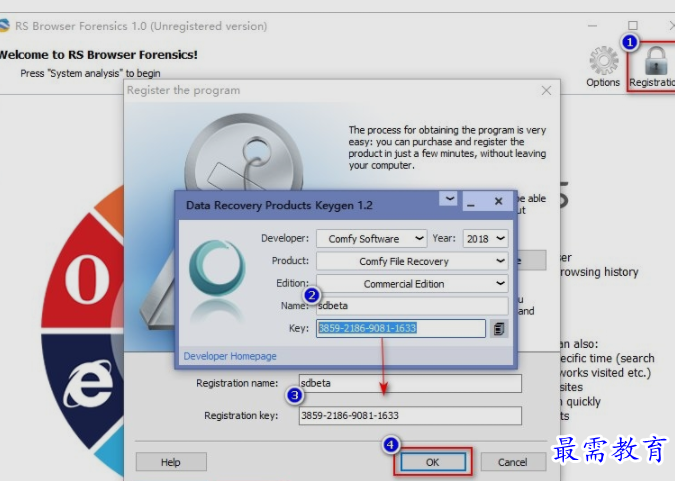Maximize the RS Browser Forensics window
Viewport: 675px width, 481px height.
click(x=632, y=25)
